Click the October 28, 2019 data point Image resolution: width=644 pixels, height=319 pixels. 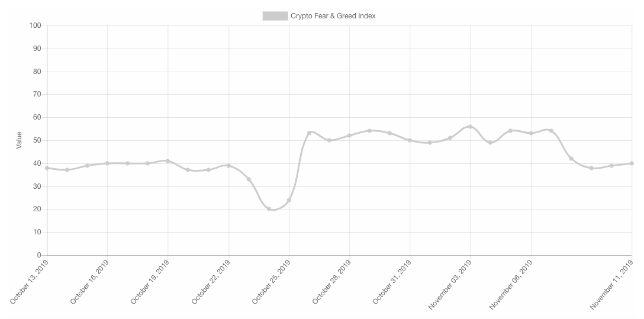tap(349, 136)
